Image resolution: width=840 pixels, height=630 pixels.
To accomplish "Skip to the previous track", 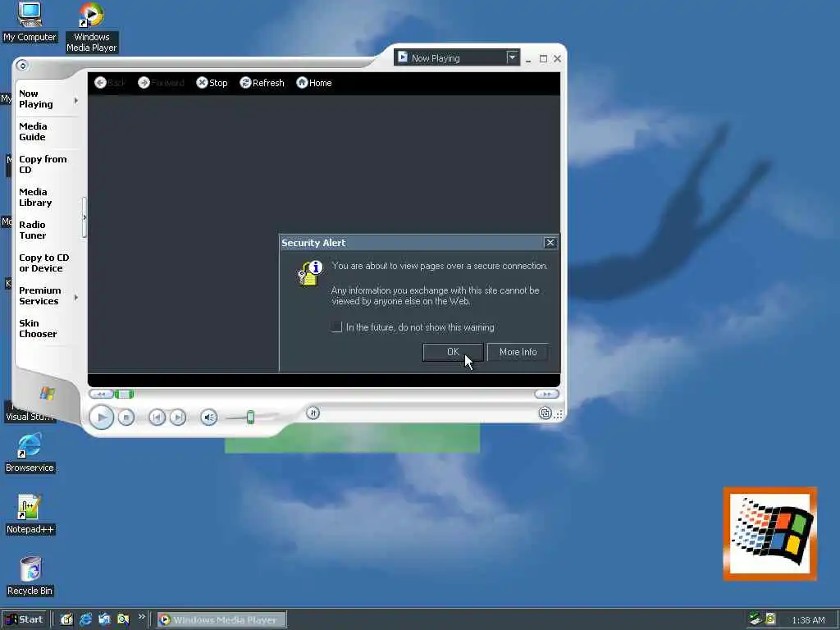I will tap(157, 417).
